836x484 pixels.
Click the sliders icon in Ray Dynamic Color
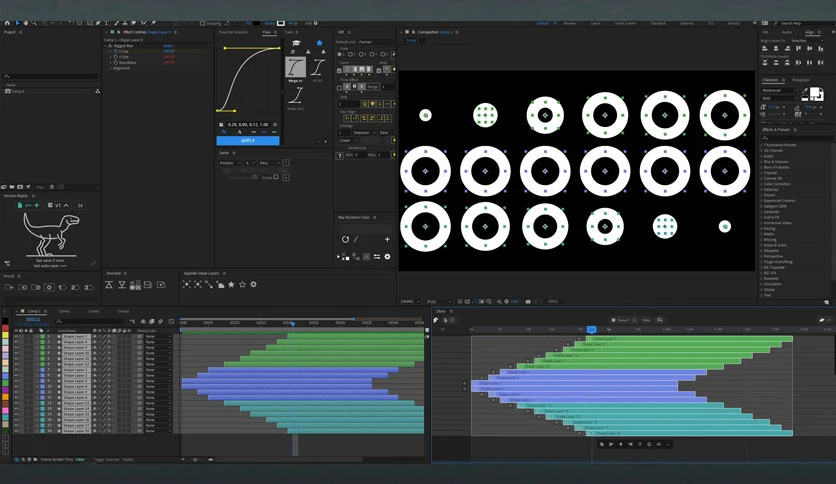pos(377,256)
